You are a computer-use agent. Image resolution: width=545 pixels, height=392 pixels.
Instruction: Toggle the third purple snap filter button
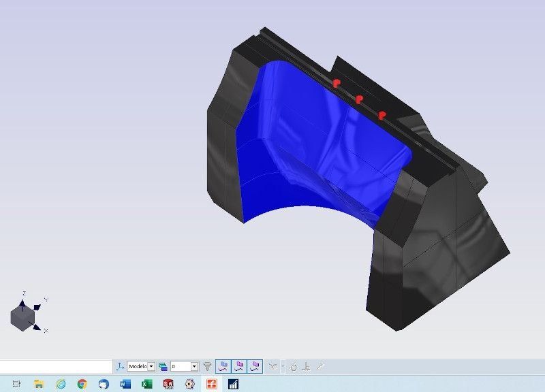coord(254,366)
